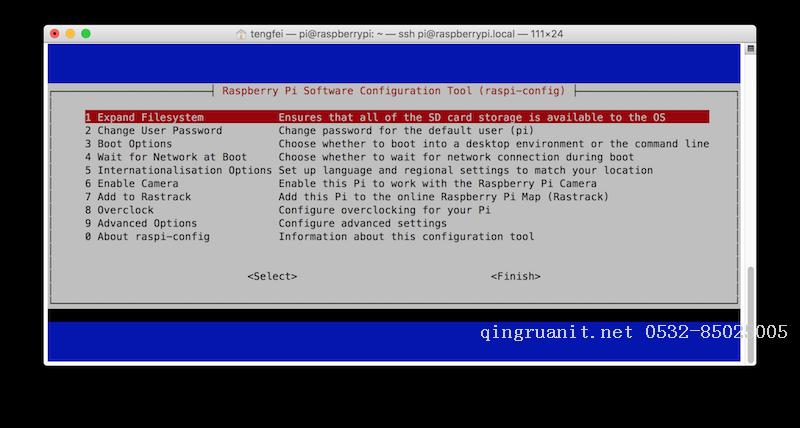Screen dimensions: 800x428
Task: Click the Rastrack online map description text
Action: pos(443,197)
